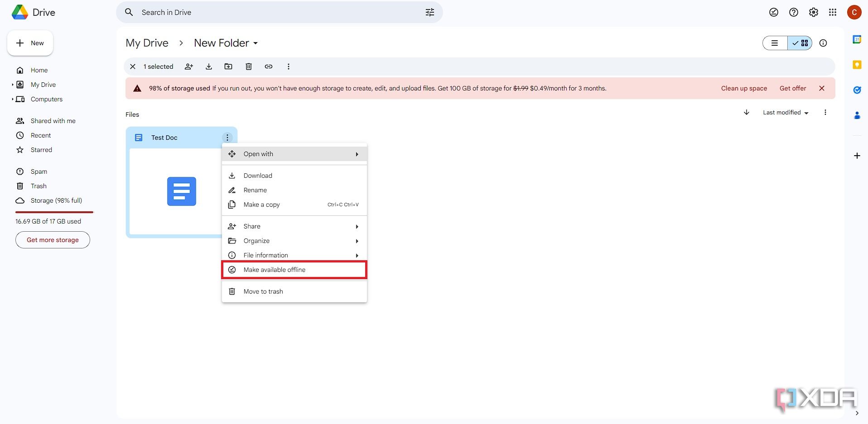Open the Help question mark icon

[794, 12]
